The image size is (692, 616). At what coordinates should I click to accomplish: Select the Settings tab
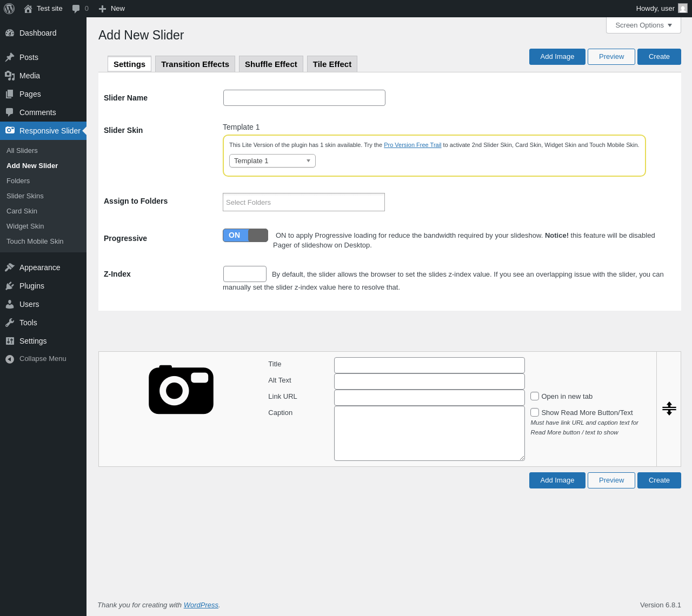click(x=129, y=64)
